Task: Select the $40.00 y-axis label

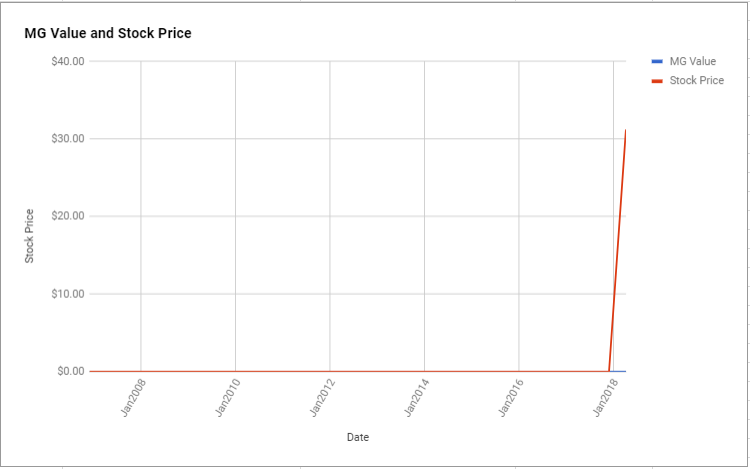Action: coord(68,61)
